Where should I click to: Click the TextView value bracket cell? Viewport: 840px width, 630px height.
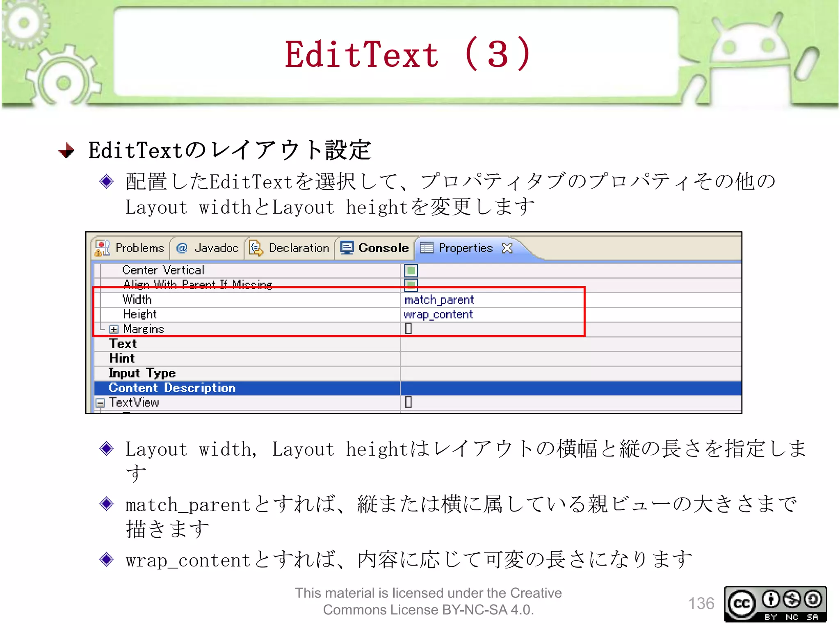409,402
